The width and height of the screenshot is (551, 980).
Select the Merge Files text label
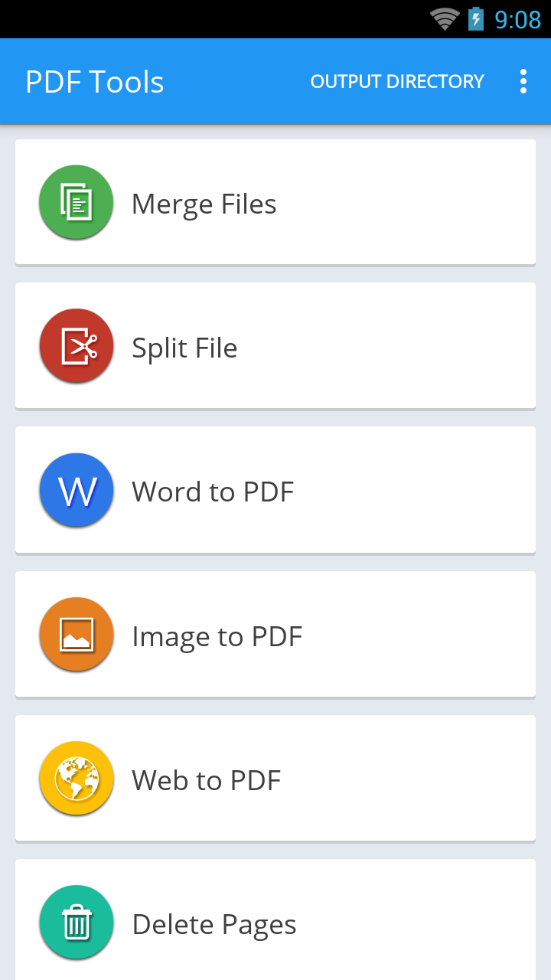point(204,204)
